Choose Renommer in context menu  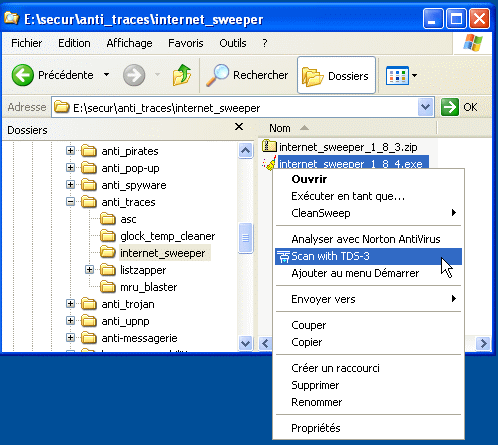point(368,402)
